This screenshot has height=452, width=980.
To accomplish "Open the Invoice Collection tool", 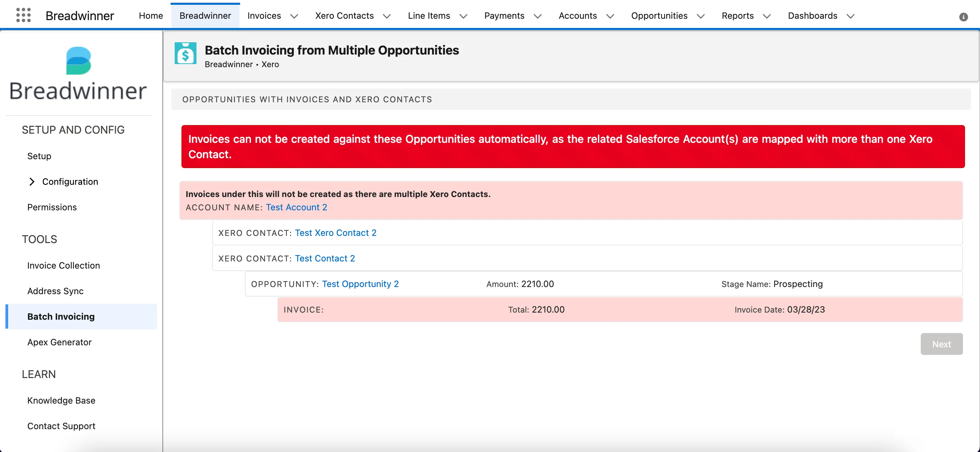I will click(x=64, y=266).
